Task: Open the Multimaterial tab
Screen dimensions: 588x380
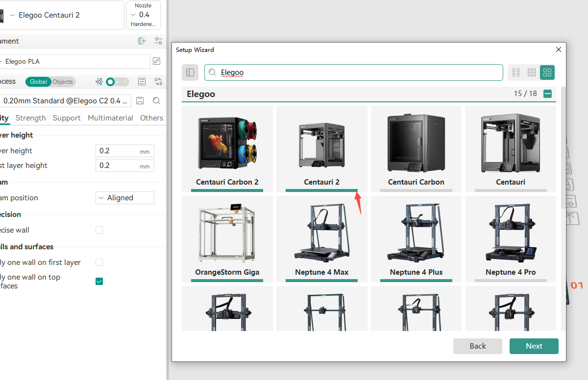Action: coord(110,118)
